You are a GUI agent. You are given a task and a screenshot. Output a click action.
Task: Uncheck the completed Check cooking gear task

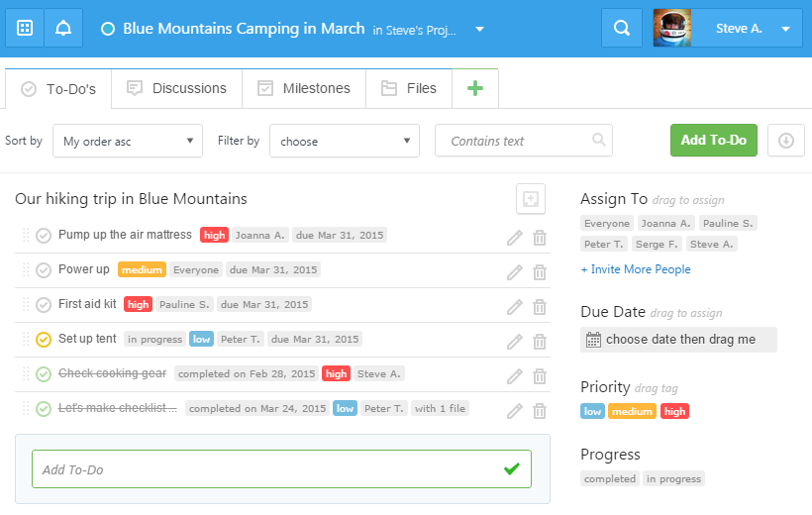pyautogui.click(x=44, y=374)
